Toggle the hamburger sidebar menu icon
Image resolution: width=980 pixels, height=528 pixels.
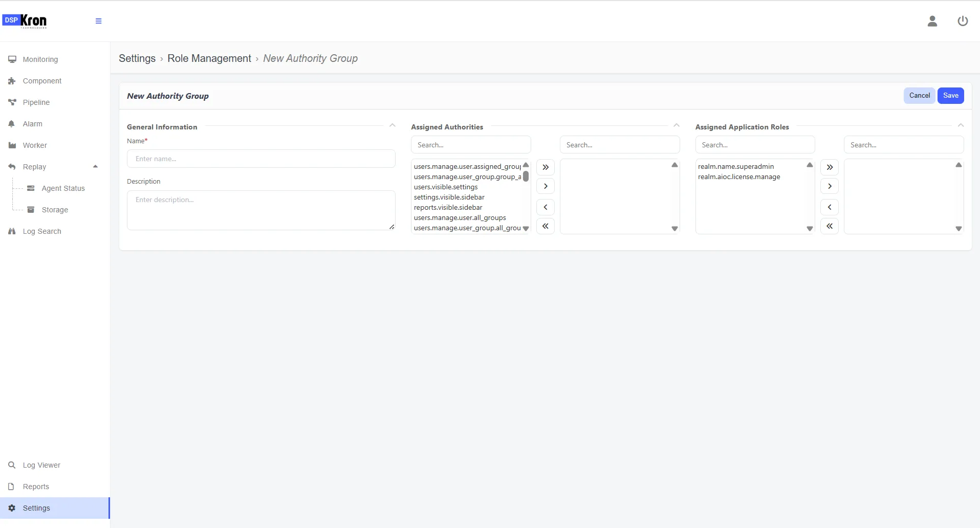(x=98, y=21)
